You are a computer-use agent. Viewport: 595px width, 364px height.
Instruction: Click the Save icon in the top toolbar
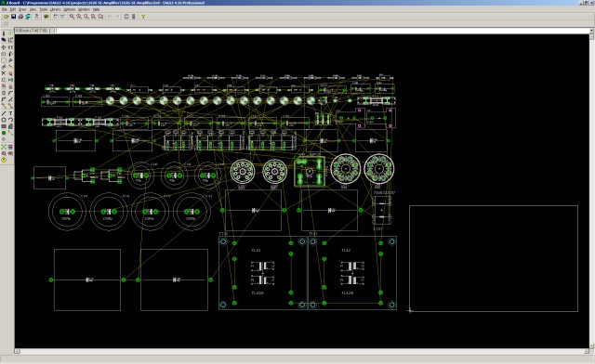[13, 17]
